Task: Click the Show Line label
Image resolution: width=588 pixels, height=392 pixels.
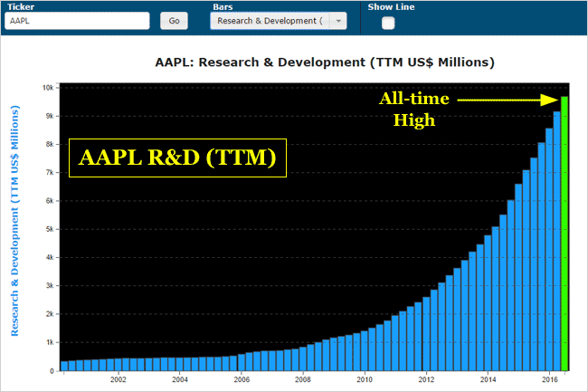Action: click(x=391, y=6)
